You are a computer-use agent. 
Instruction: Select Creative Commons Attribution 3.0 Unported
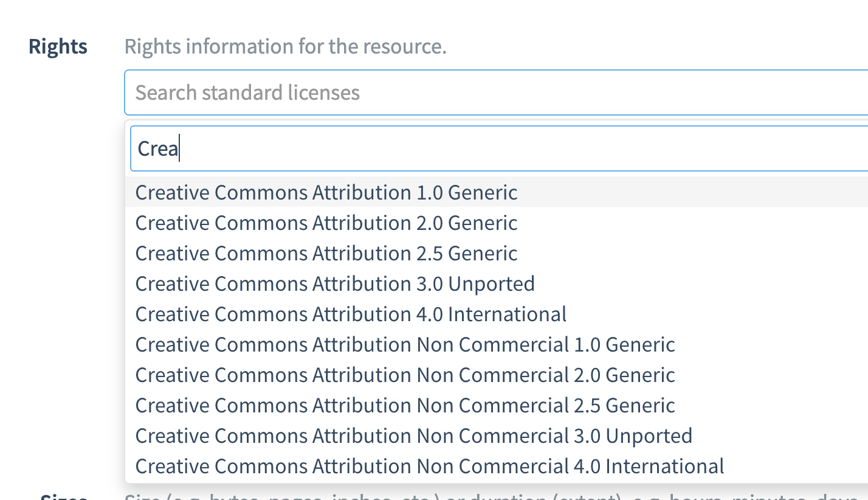[x=334, y=283]
